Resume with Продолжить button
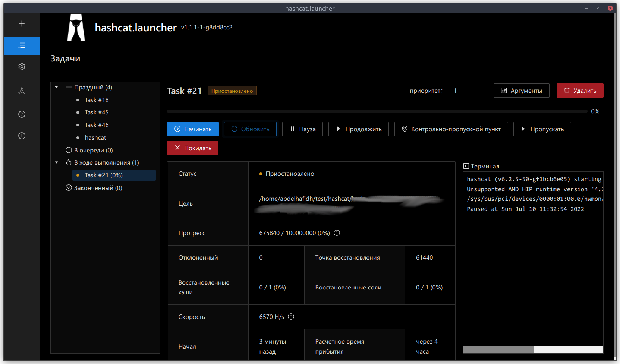620x364 pixels. [359, 129]
